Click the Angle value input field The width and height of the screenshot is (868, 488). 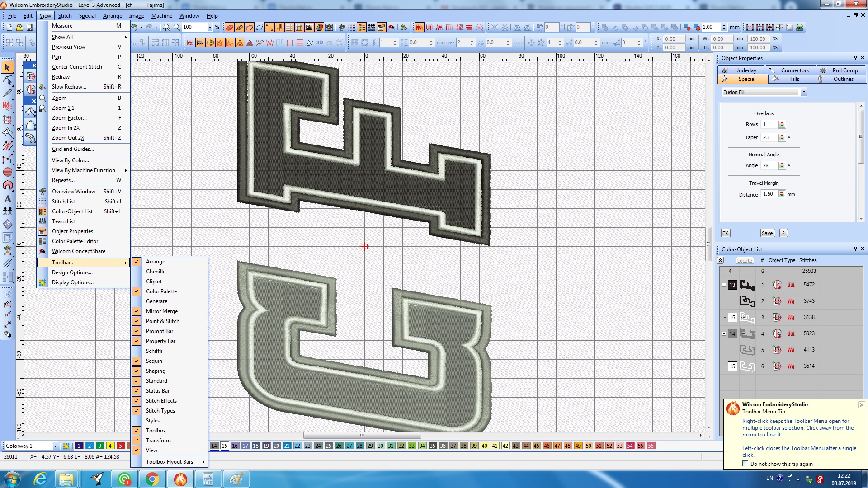tap(769, 165)
